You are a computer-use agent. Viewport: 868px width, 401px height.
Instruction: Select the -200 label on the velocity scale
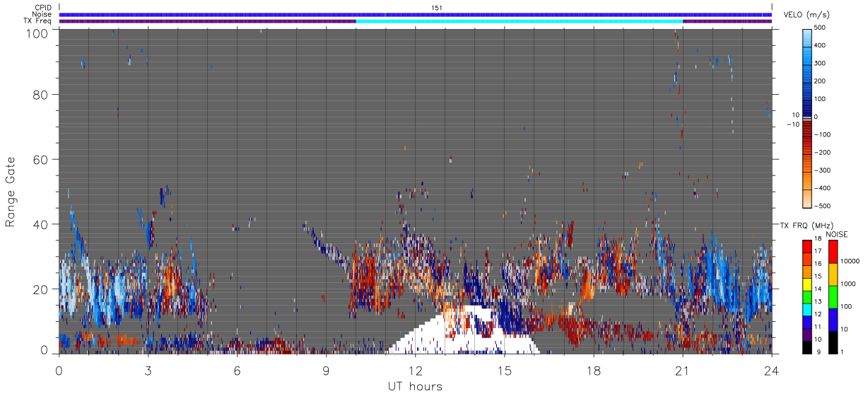point(823,152)
